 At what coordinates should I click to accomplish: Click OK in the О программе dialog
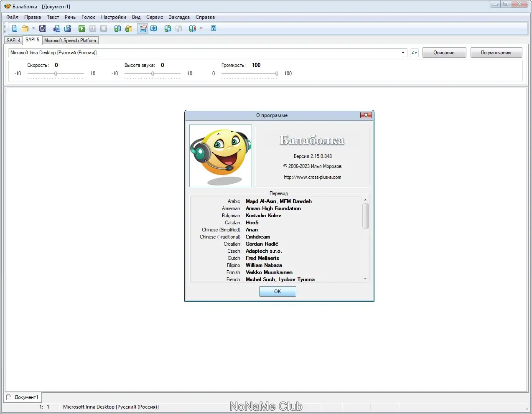coord(277,292)
